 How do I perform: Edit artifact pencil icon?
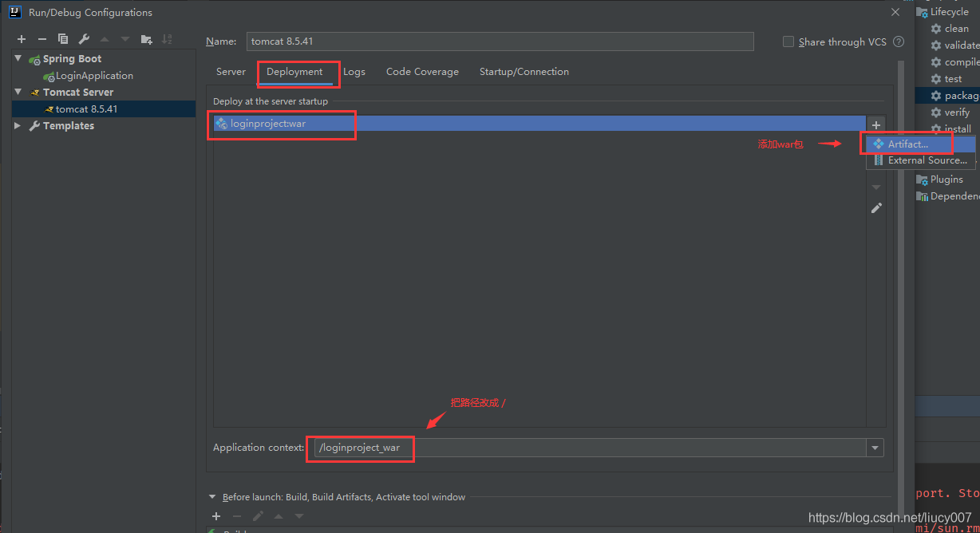tap(876, 208)
